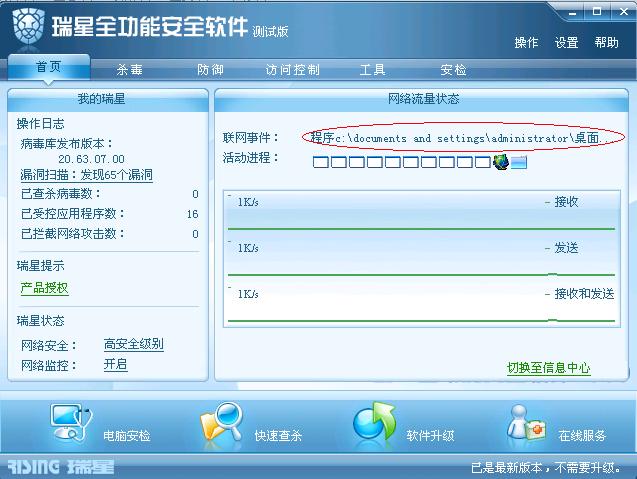Click the window process icon after the globe
Screen dimensions: 637x479
(519, 163)
